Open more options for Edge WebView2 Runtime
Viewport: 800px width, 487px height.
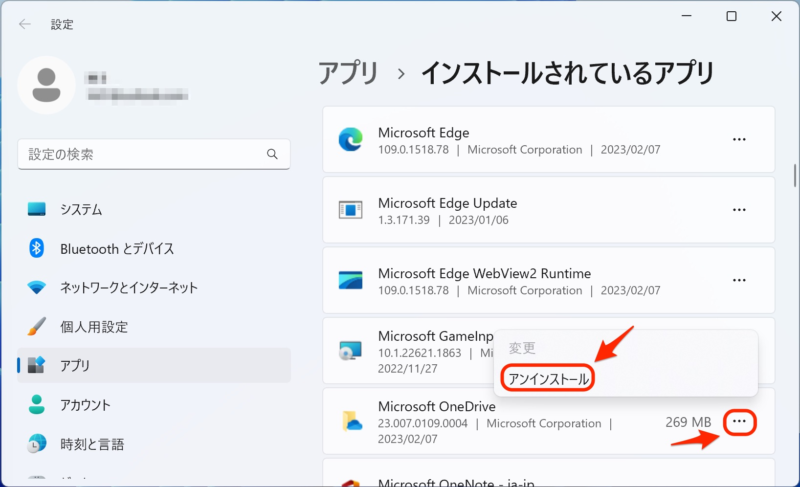click(x=739, y=280)
